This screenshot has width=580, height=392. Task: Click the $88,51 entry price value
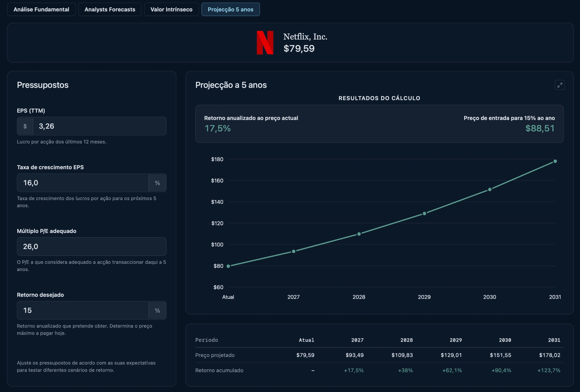point(540,128)
